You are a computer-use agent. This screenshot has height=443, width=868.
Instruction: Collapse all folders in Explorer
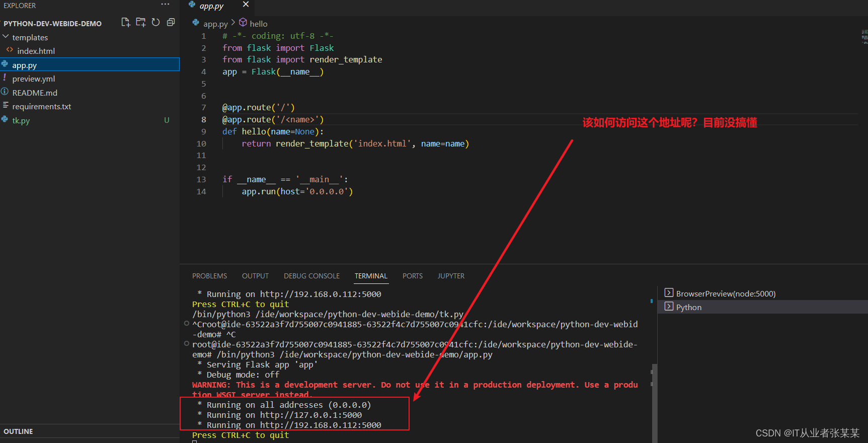coord(171,22)
